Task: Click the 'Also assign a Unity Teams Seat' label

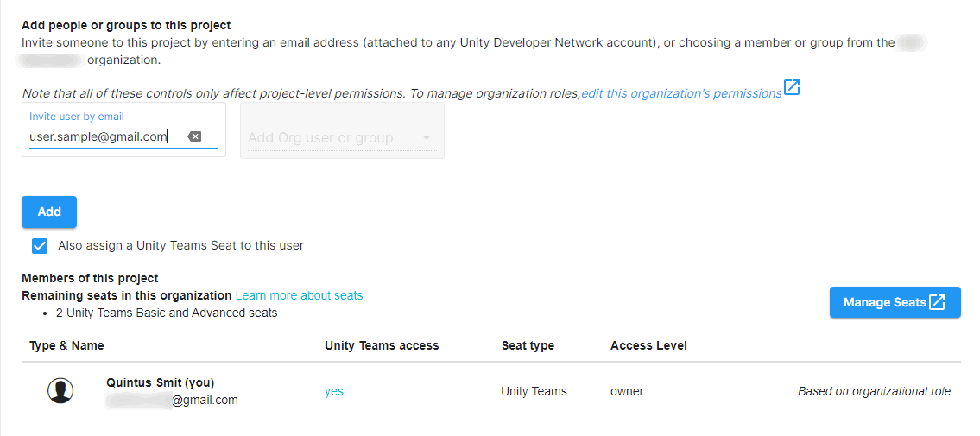Action: coord(180,245)
